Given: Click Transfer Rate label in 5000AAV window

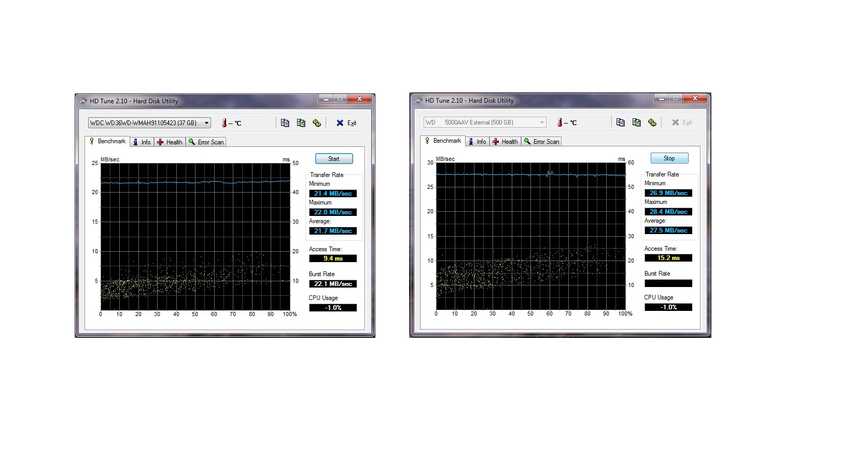Looking at the screenshot, I should [662, 174].
